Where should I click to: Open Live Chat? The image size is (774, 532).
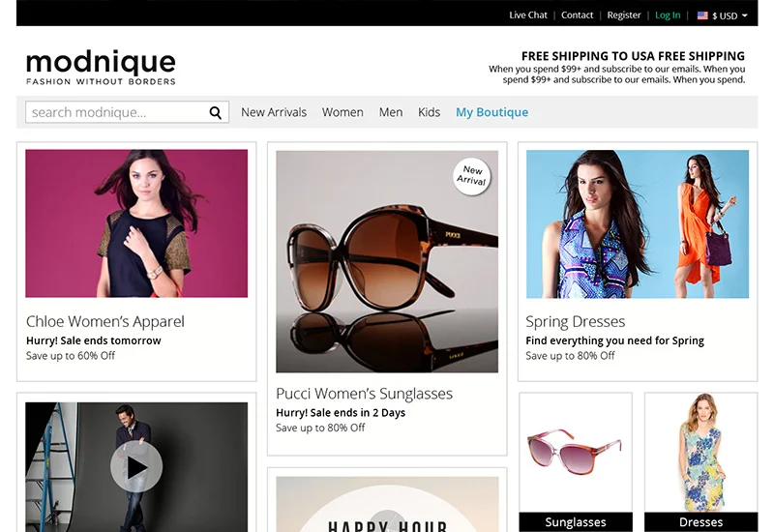pos(528,15)
